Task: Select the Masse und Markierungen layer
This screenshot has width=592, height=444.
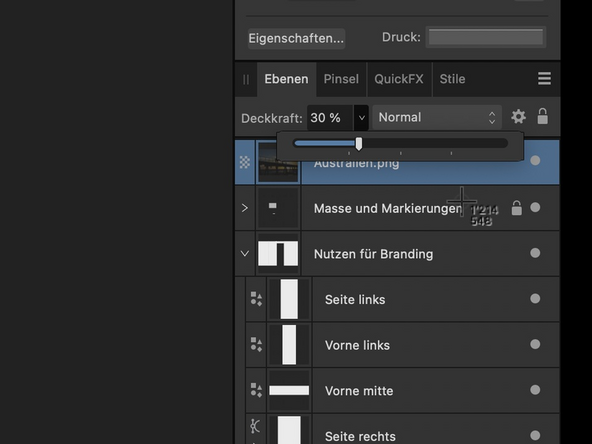Action: 397,208
